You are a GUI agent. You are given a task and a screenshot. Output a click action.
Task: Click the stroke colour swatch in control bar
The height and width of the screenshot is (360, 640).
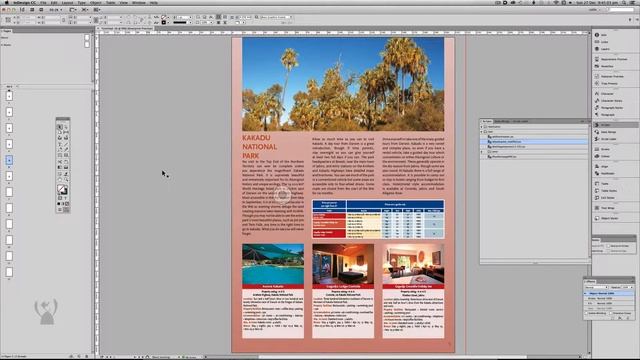164,22
